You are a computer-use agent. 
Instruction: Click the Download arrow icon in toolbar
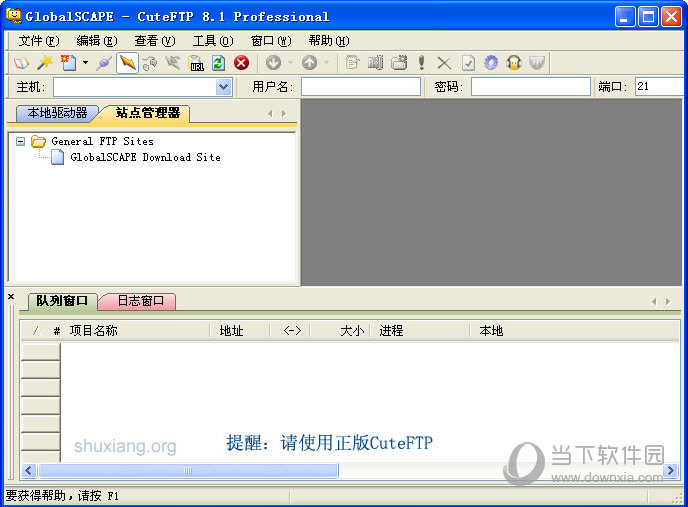pos(273,63)
